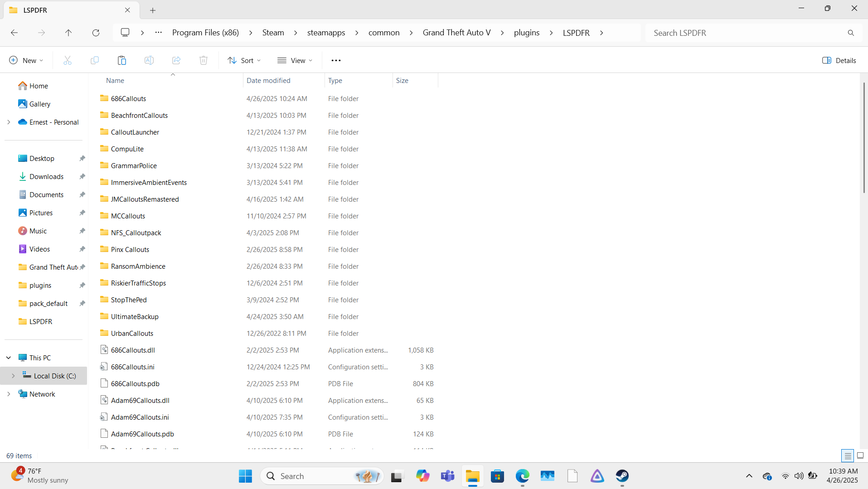Click the Paste clipboard icon
Screen dimensions: 868x489
click(122, 60)
